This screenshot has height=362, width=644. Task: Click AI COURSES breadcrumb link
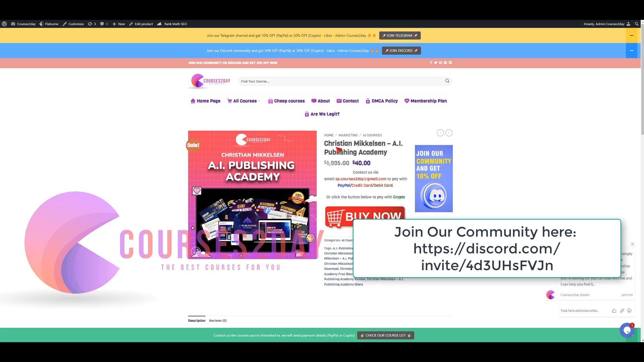click(x=372, y=135)
